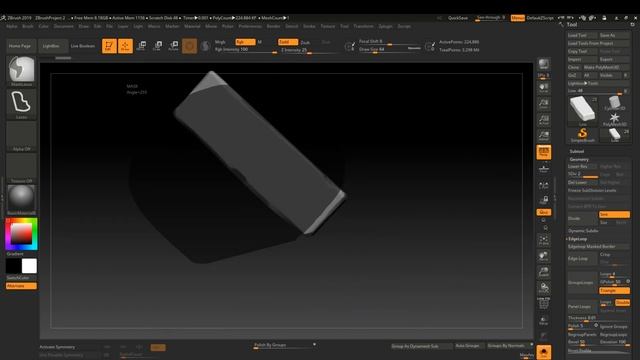Click the Frame icon
This screenshot has width=640, height=360.
(x=543, y=240)
